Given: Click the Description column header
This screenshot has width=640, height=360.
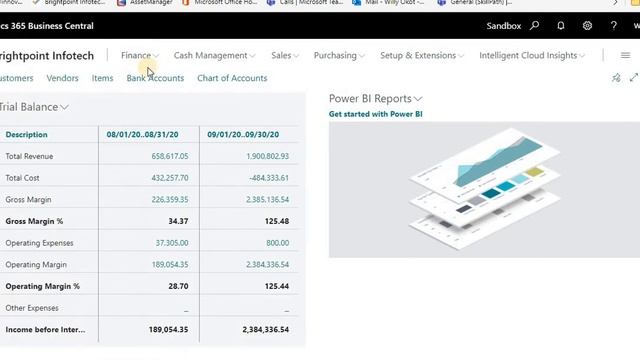Looking at the screenshot, I should click(x=27, y=135).
